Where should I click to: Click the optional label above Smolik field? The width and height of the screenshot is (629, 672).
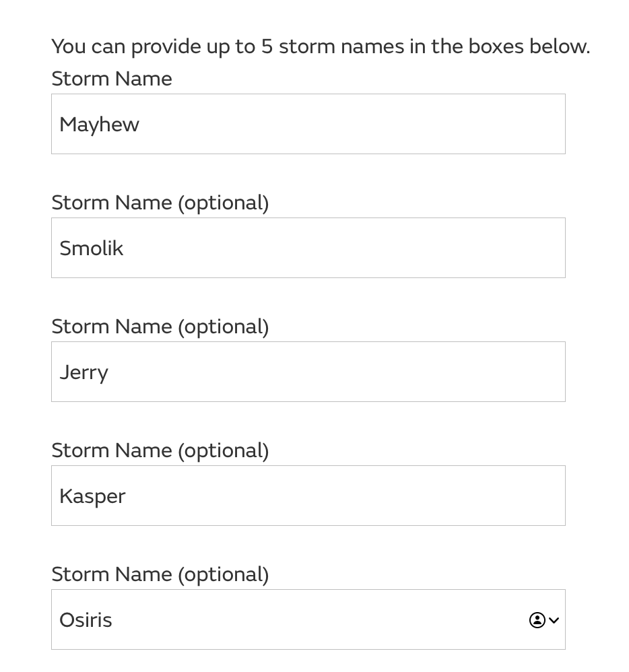(x=160, y=203)
